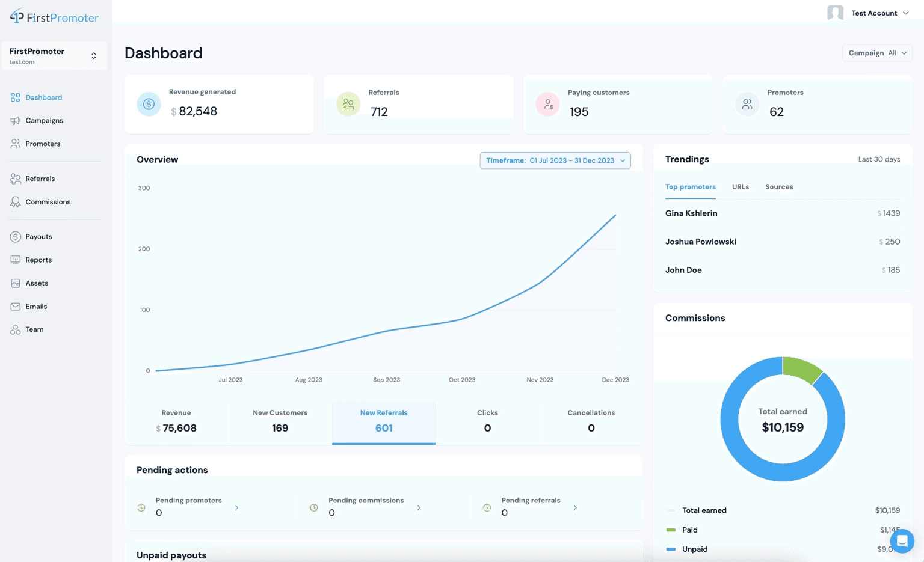Click the Pending referrals clock icon

click(487, 508)
